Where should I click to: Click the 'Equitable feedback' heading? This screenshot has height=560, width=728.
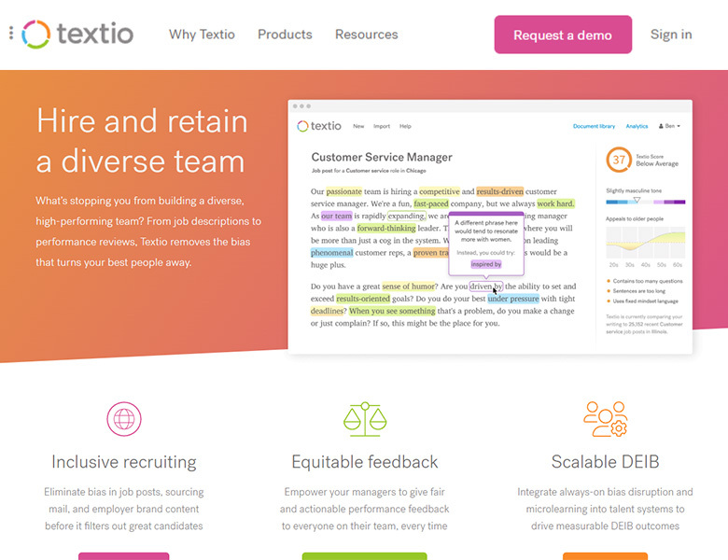(364, 462)
